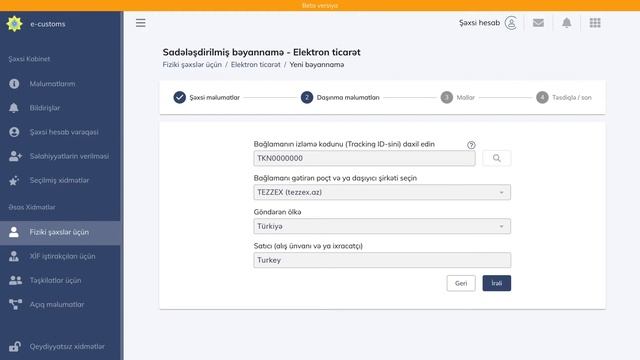Open Bildirişlər in the sidebar
The image size is (640, 360).
pos(44,108)
